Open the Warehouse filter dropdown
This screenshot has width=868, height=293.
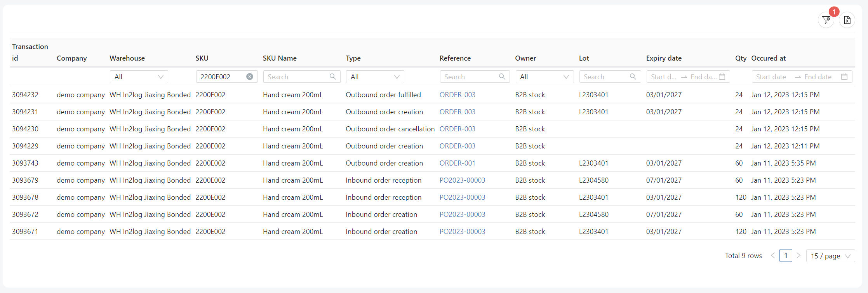pyautogui.click(x=139, y=77)
